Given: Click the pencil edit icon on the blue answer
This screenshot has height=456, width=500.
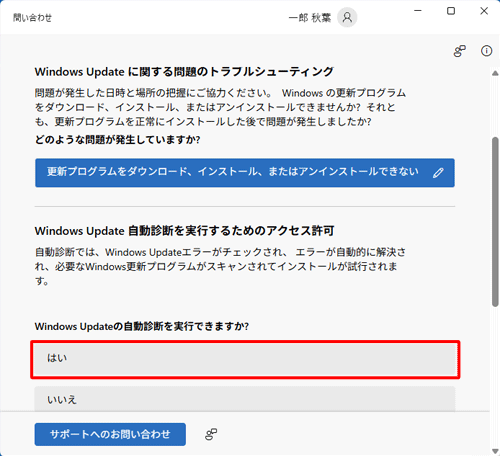Looking at the screenshot, I should tap(438, 173).
